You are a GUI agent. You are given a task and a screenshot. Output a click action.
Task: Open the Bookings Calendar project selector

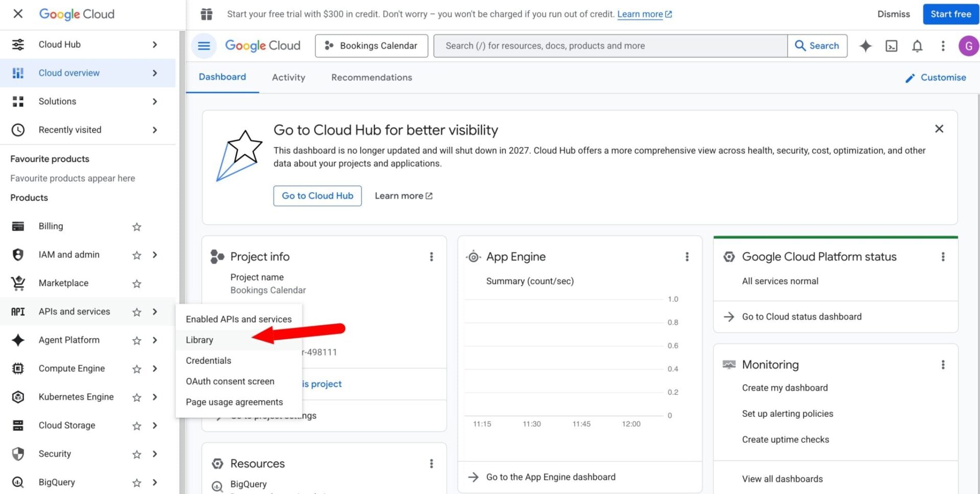pos(371,46)
